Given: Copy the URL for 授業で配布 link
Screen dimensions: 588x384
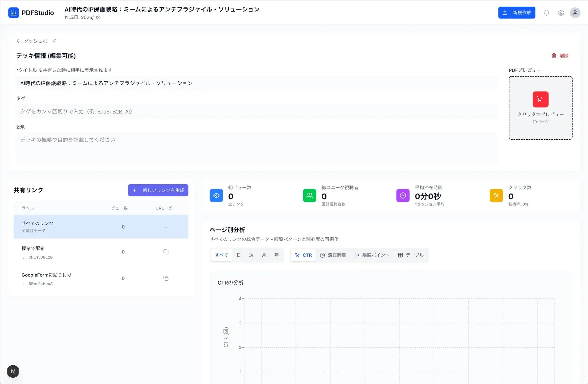Looking at the screenshot, I should pos(166,252).
